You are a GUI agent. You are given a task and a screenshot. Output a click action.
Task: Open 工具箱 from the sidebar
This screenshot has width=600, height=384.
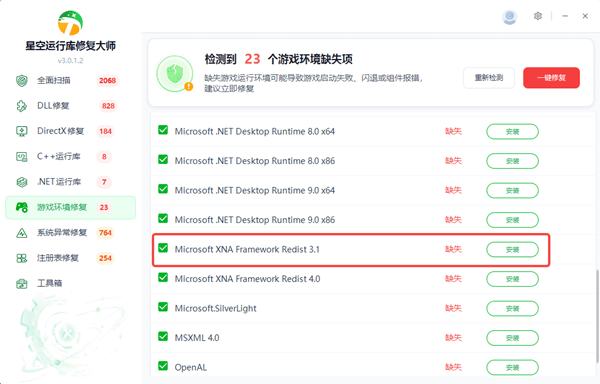tap(70, 283)
